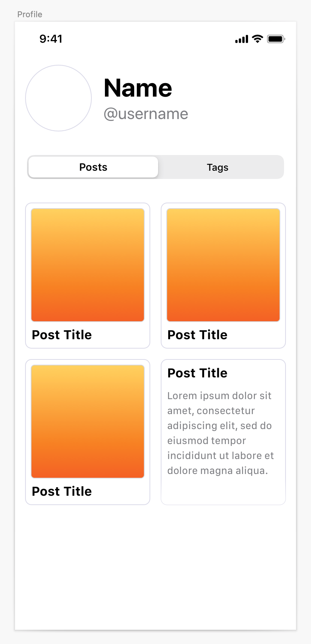Tap the Wi-Fi status icon
Screen dimensions: 311x644
pos(257,39)
